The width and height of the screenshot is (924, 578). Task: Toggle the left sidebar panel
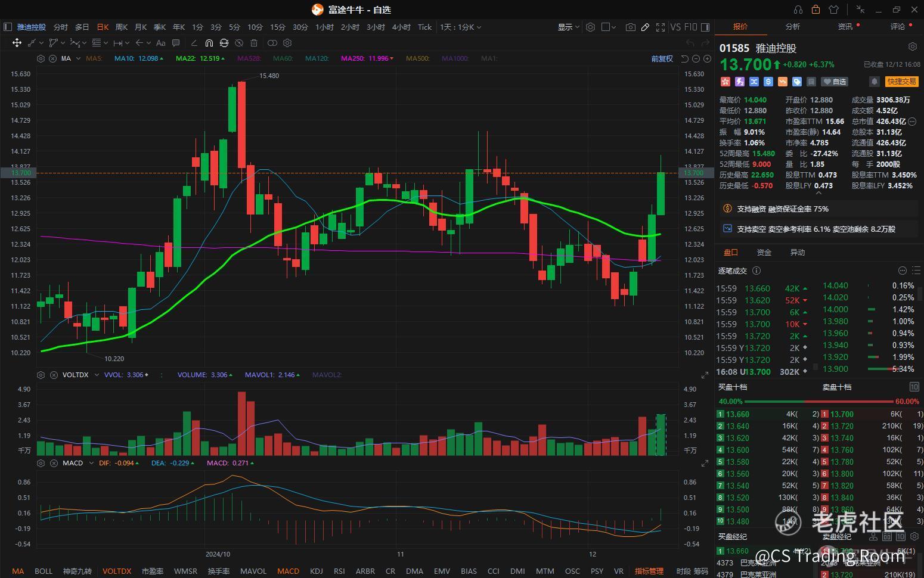tap(8, 27)
